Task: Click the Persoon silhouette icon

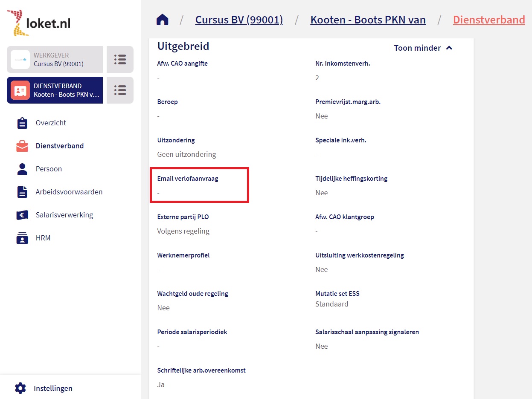Action: (x=22, y=169)
